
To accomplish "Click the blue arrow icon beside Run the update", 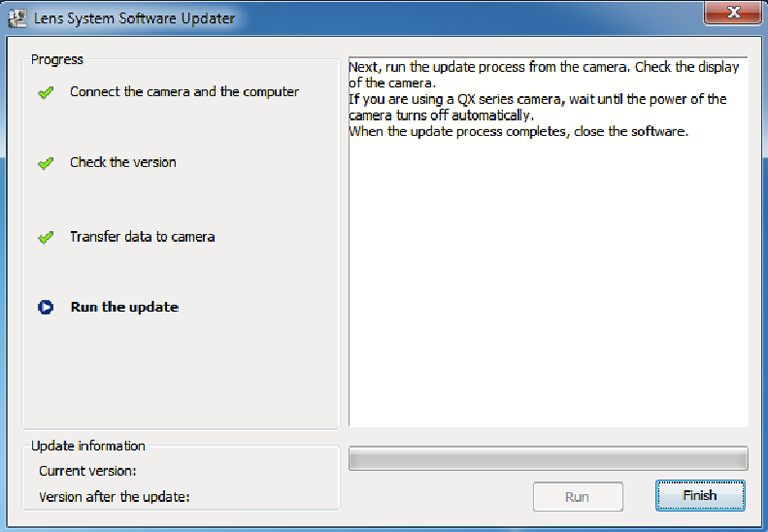I will coord(45,308).
